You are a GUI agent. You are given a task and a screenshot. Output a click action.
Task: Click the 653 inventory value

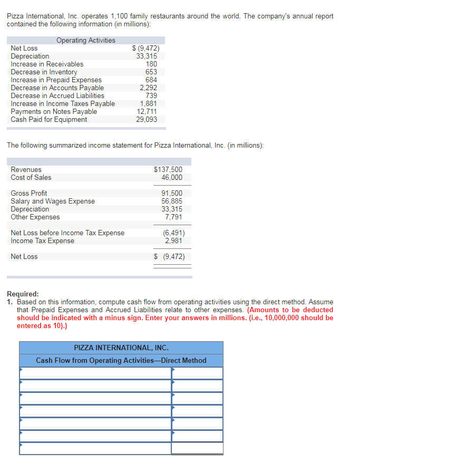pos(151,72)
